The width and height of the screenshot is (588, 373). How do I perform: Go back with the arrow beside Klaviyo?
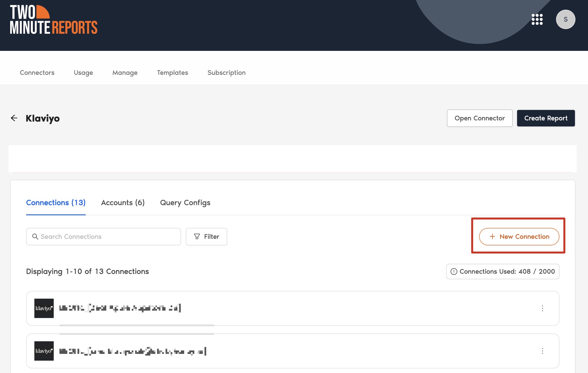click(14, 118)
